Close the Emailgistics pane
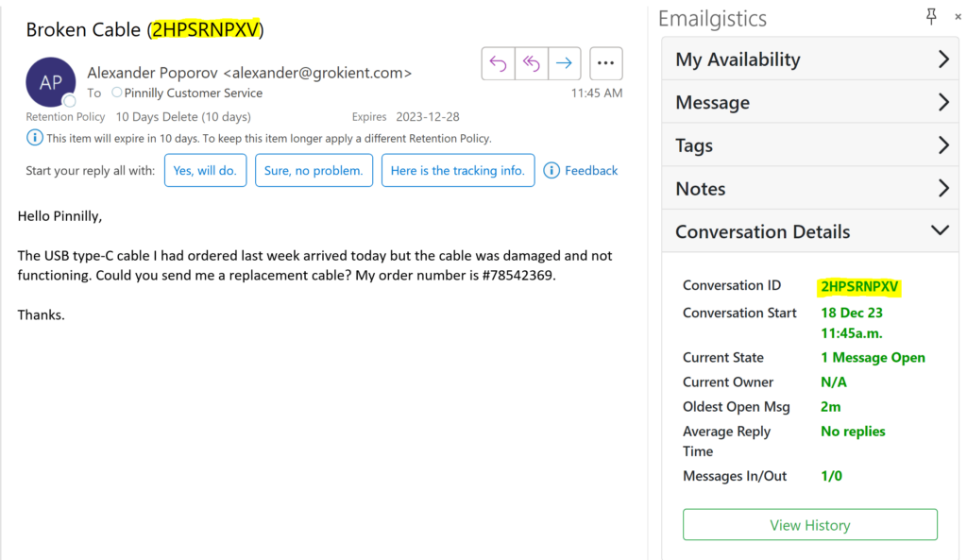The image size is (967, 560). (958, 17)
